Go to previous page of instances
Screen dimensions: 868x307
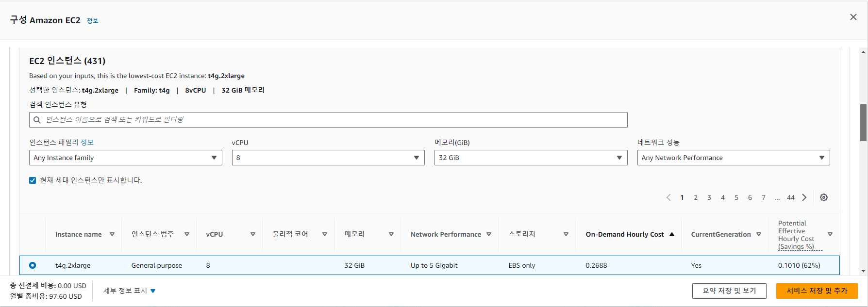[x=668, y=197]
